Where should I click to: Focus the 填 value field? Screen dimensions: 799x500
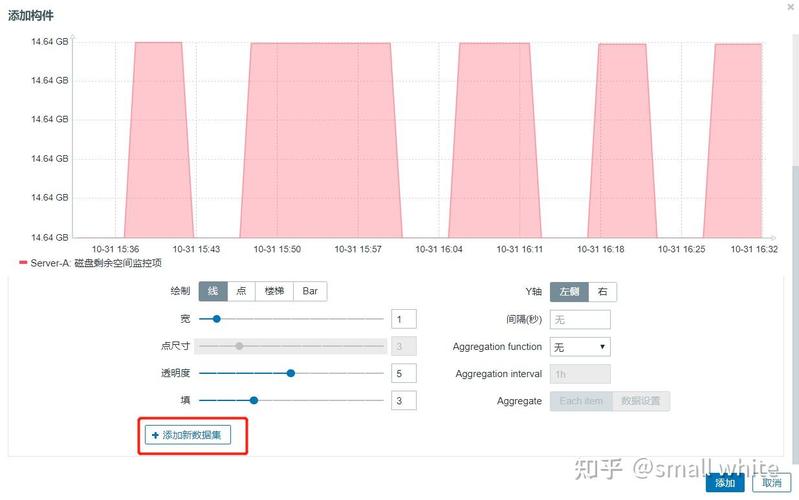pyautogui.click(x=404, y=401)
